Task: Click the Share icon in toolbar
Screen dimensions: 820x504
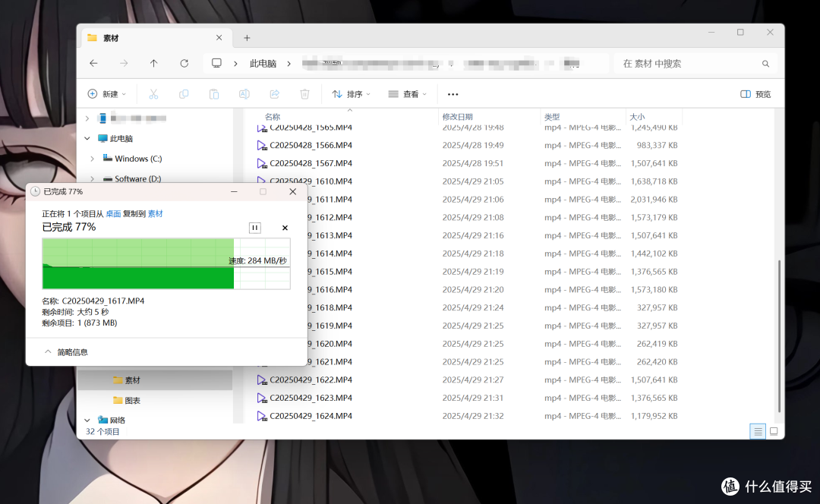Action: 275,94
